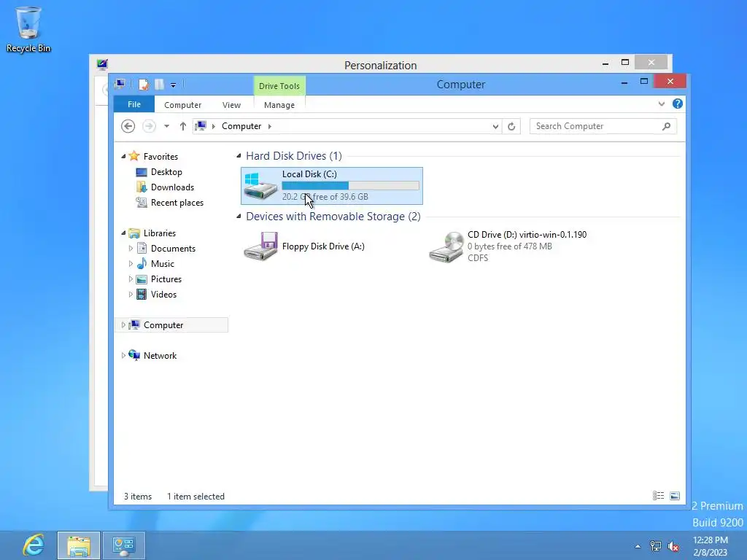Open the Pictures library

[x=166, y=279]
